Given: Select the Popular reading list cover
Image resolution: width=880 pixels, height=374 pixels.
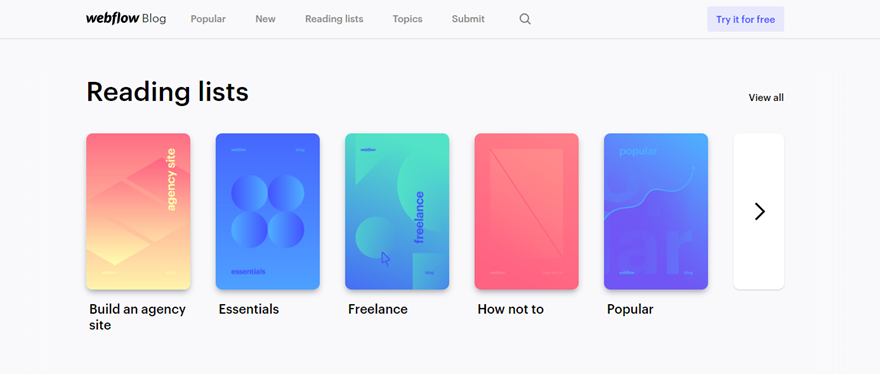Looking at the screenshot, I should [x=656, y=211].
